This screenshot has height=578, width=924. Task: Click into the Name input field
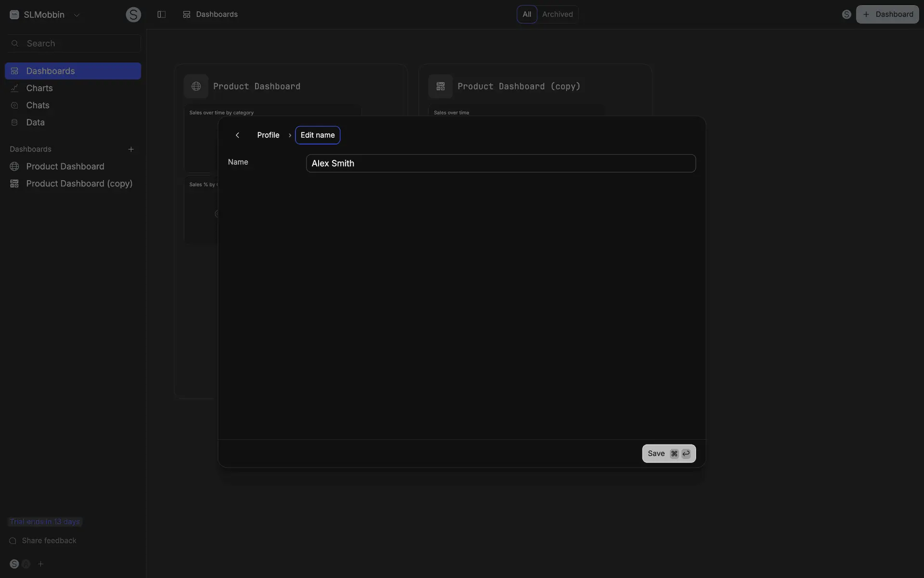coord(500,163)
